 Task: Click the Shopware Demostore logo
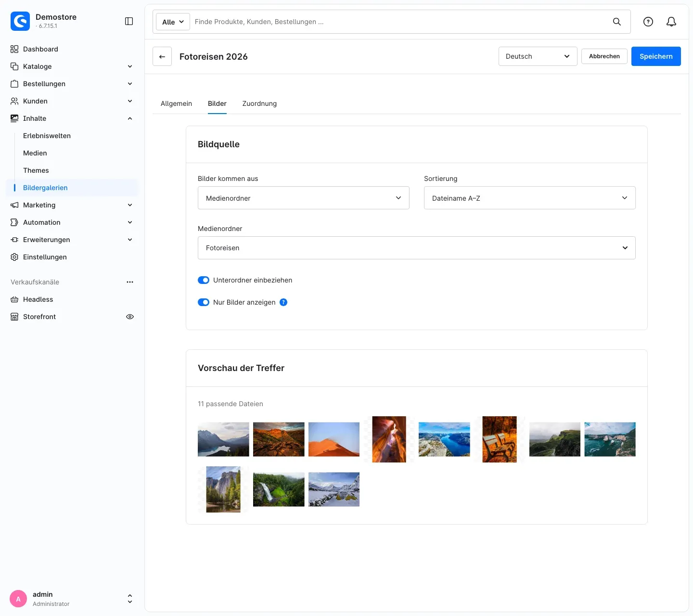coord(20,21)
